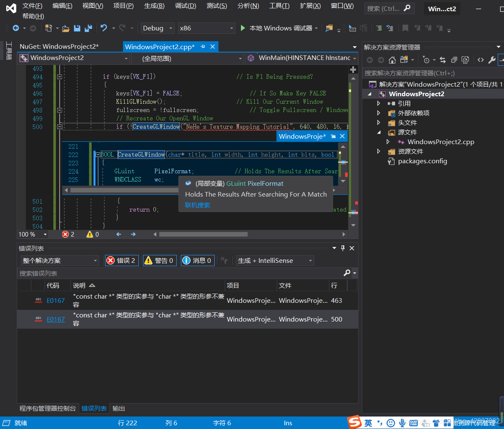Open properties via the wrench icon
Viewport: 504px width, 429px height.
492,60
